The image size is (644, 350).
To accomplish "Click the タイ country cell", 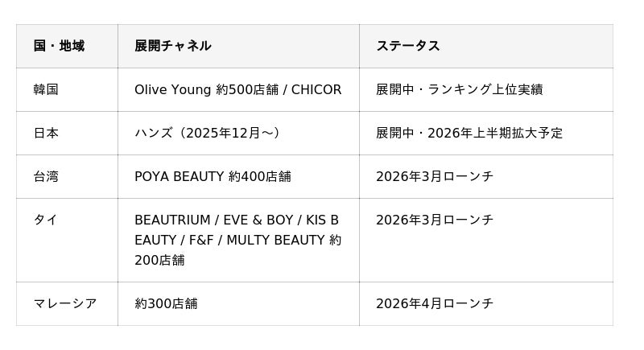I will (x=46, y=220).
